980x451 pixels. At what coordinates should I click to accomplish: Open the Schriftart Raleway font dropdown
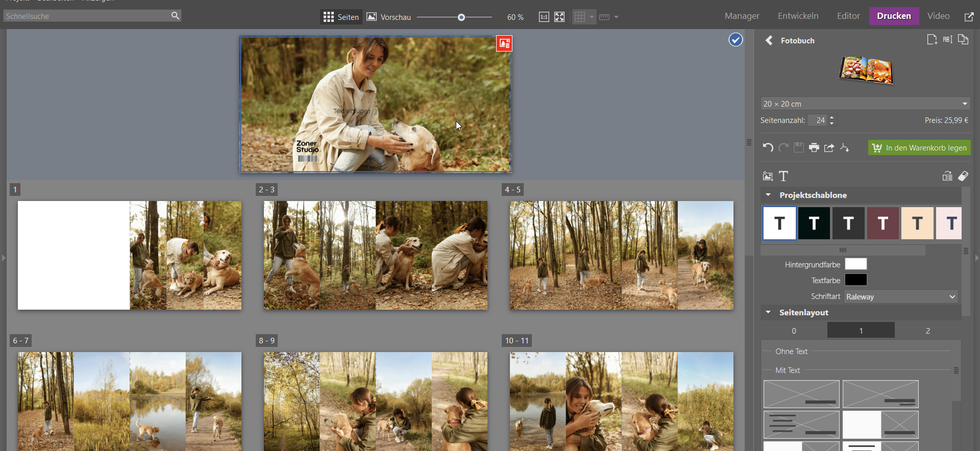pyautogui.click(x=901, y=297)
